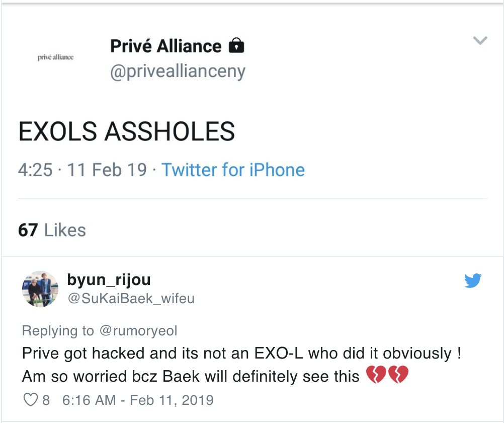
Task: Click the 4:25 · 11 Feb 19 timestamp
Action: [x=82, y=170]
